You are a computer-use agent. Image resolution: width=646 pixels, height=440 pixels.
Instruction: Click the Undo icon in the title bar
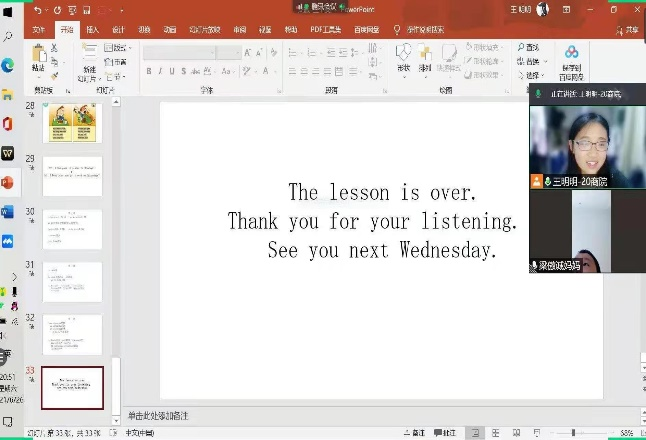tap(39, 9)
